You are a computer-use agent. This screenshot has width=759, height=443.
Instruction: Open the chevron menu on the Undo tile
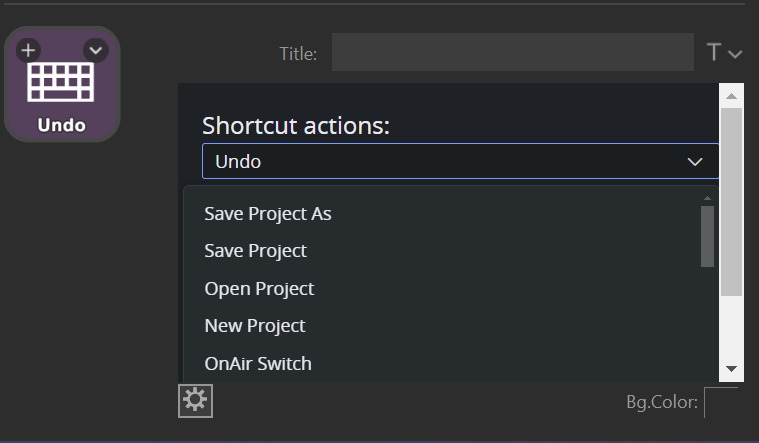(96, 49)
